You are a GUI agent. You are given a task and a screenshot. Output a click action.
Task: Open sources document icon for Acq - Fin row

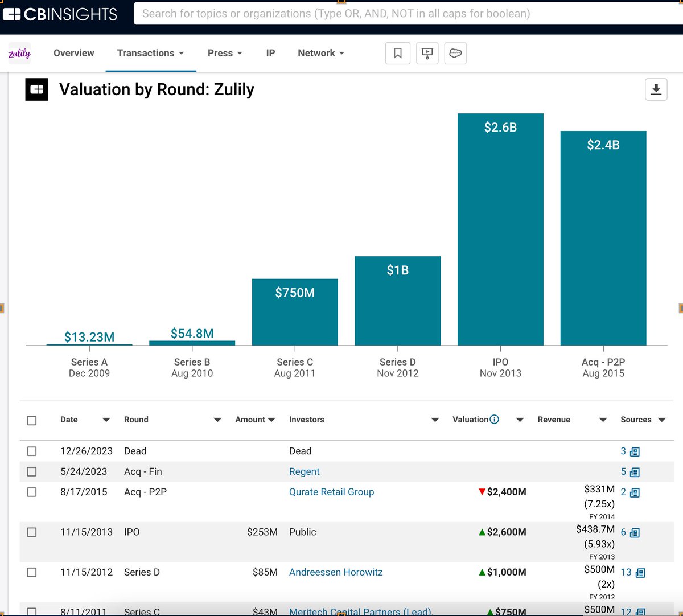click(635, 472)
